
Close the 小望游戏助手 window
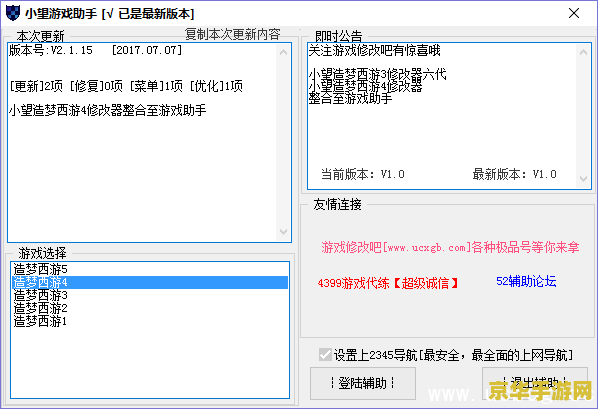click(x=574, y=13)
